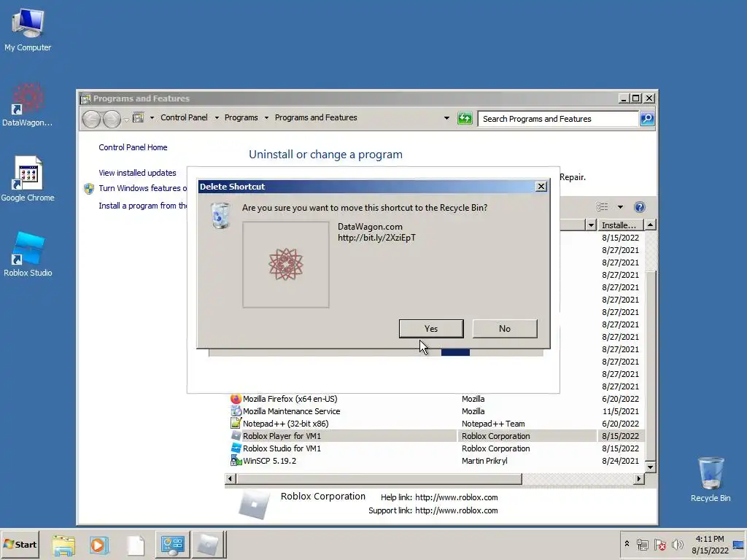Viewport: 747px width, 560px height.
Task: Open Windows Media Player from taskbar
Action: (x=99, y=545)
